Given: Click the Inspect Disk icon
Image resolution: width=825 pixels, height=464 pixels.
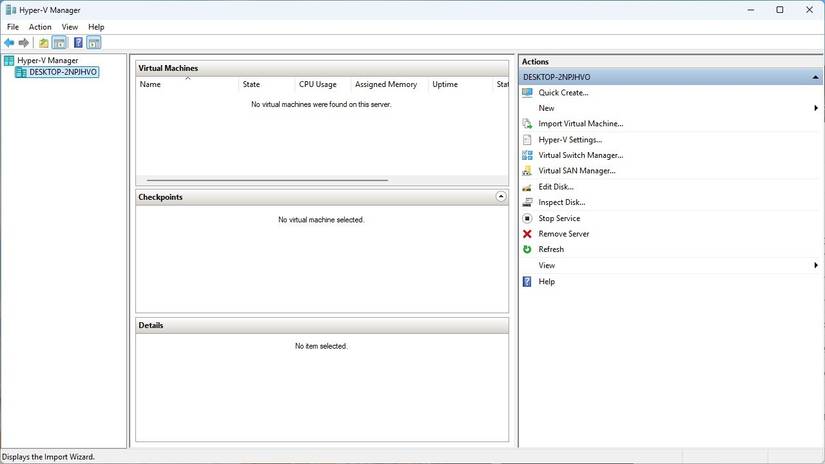Looking at the screenshot, I should pyautogui.click(x=527, y=202).
